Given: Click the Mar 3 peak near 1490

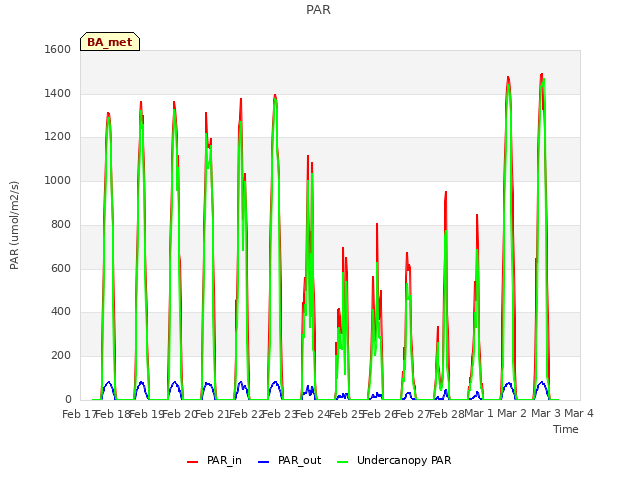Looking at the screenshot, I should pyautogui.click(x=542, y=74).
